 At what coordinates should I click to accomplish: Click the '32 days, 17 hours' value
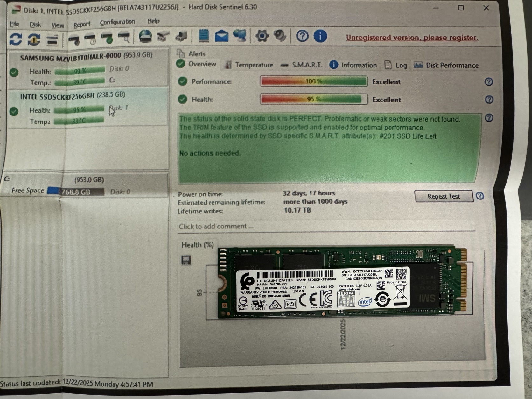(309, 193)
